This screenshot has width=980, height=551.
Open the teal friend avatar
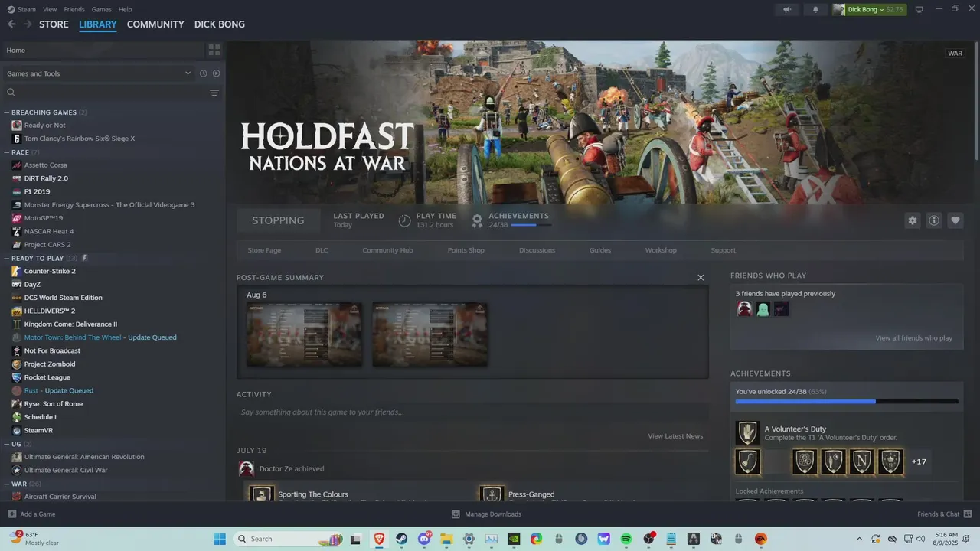(x=763, y=309)
